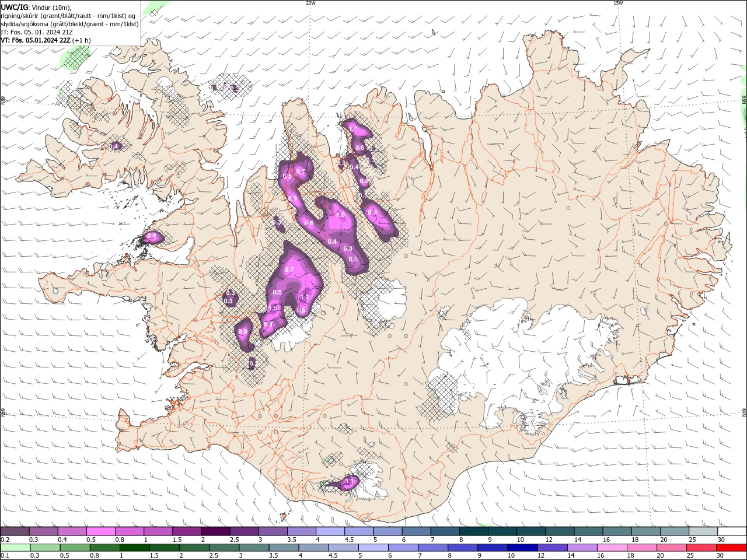Pick the top-row swatch labeled 0.2
This screenshot has width=747, height=560.
pyautogui.click(x=15, y=531)
